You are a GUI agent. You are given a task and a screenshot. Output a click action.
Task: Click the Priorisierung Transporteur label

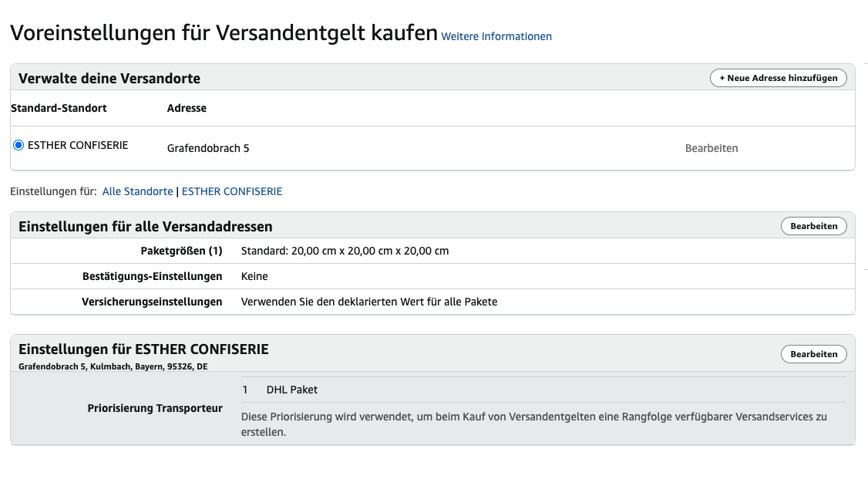pyautogui.click(x=155, y=408)
